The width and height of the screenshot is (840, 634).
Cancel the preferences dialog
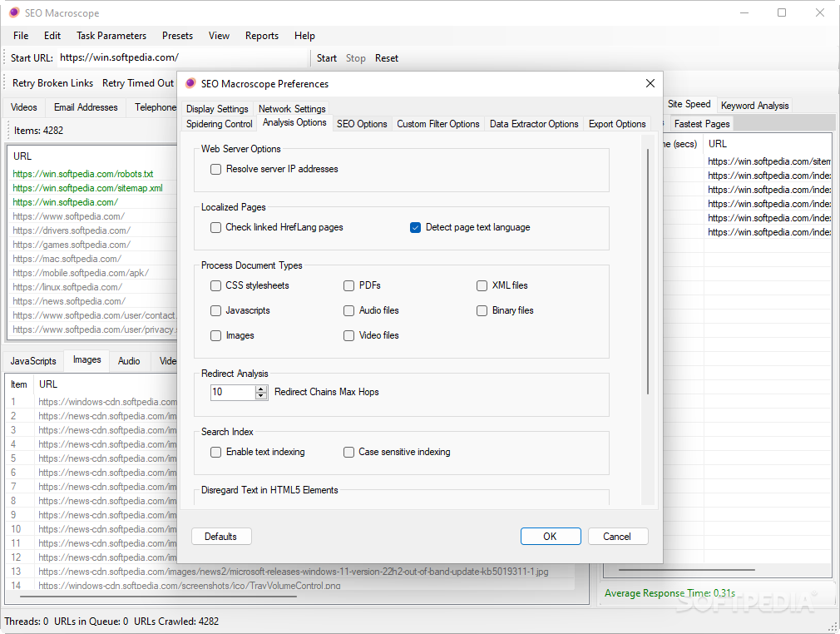pyautogui.click(x=617, y=537)
